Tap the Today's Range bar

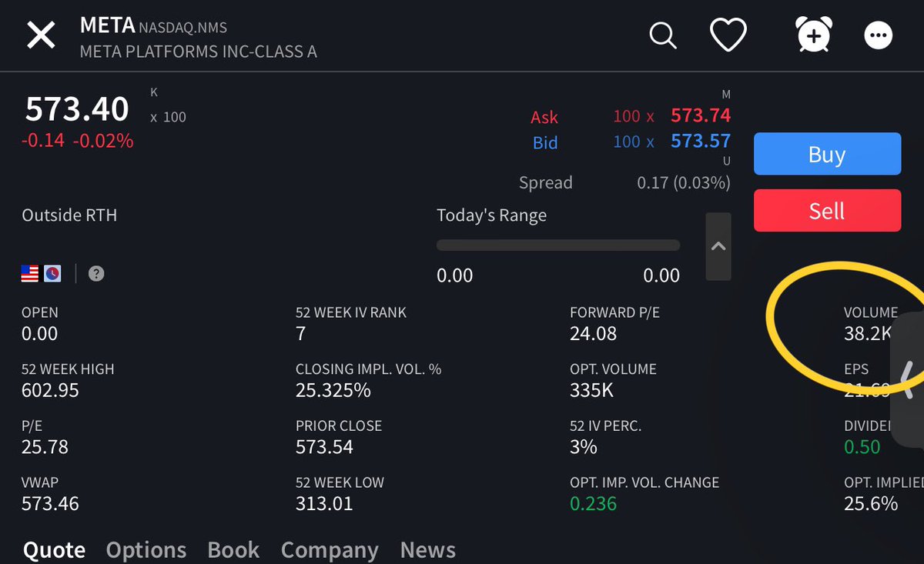[x=558, y=245]
